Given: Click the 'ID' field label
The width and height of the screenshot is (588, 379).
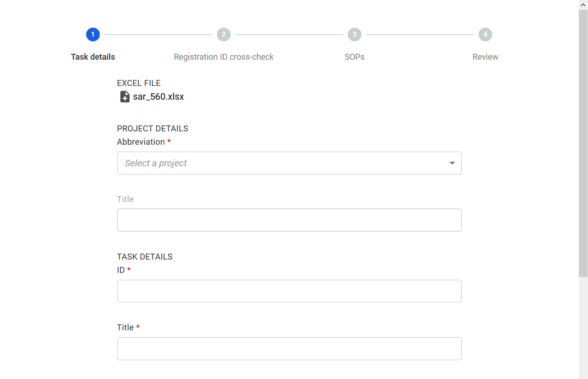Looking at the screenshot, I should click(x=121, y=270).
